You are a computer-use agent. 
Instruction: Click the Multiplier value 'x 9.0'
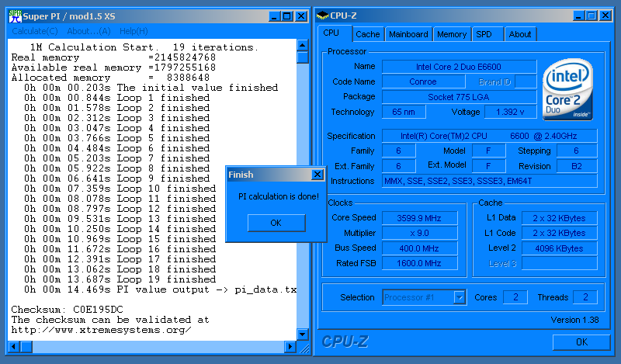click(x=419, y=233)
